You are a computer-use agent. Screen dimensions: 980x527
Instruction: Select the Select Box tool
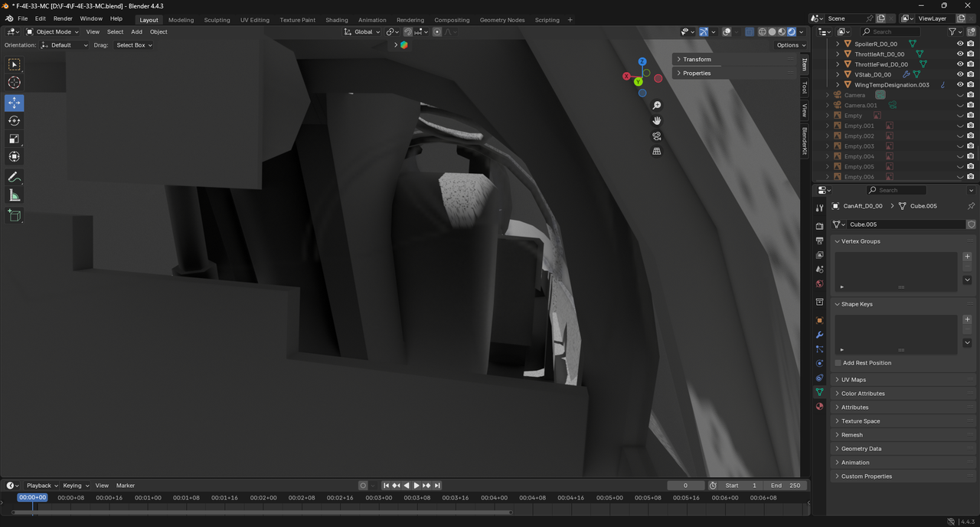(x=14, y=64)
